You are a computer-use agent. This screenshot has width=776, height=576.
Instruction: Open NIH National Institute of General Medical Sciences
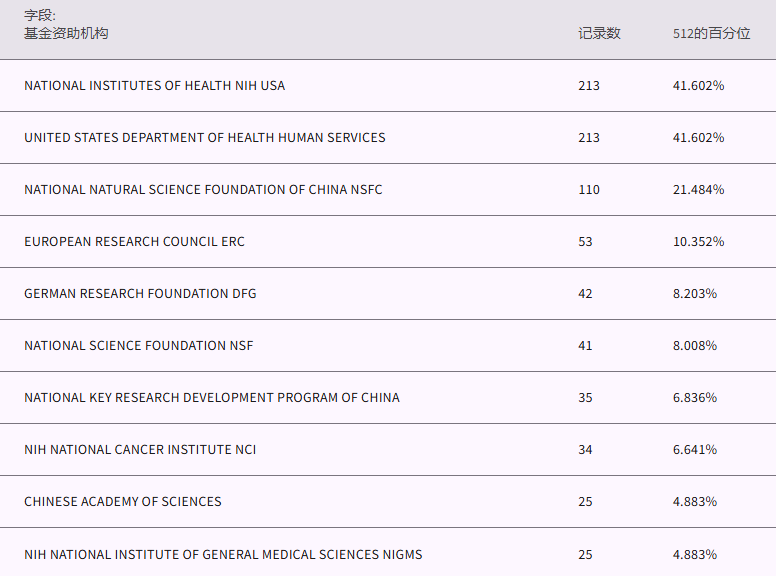pos(223,555)
